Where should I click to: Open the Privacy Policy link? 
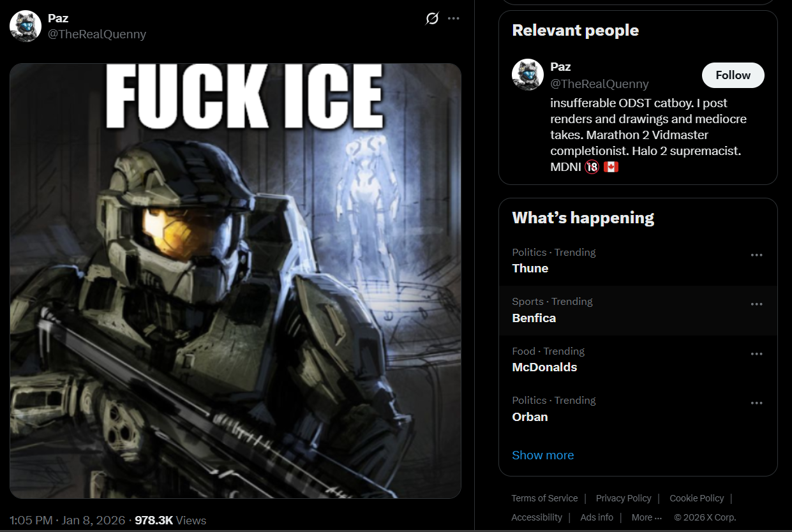coord(624,498)
